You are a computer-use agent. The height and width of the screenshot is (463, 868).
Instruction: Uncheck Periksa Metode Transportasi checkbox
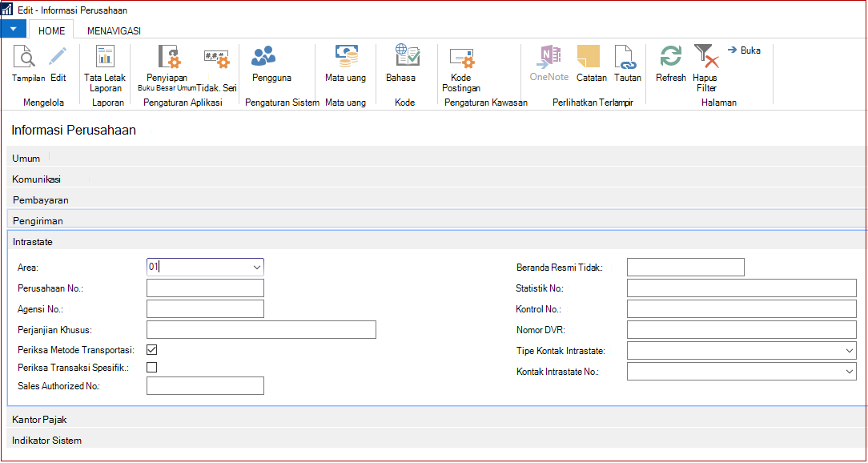tap(151, 350)
